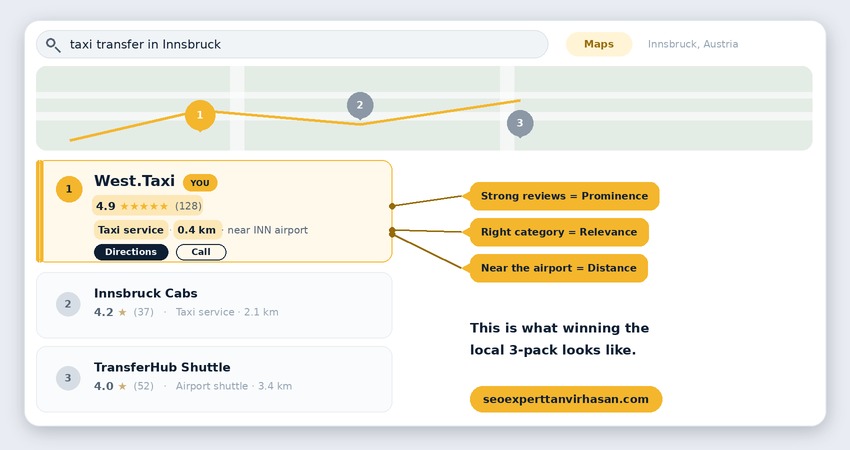The image size is (850, 450).
Task: Click the 'Right category = Relevance' label
Action: [559, 232]
